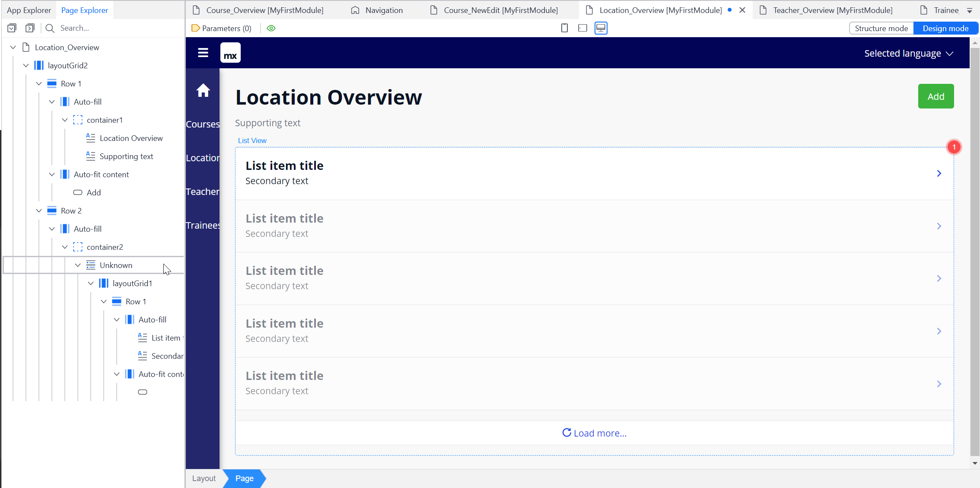Select desktop device preview icon
Screen dimensions: 980x488
click(601, 28)
